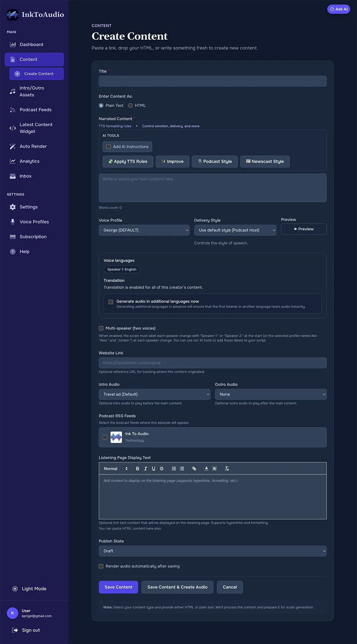Click the Light Mode sun icon
357x644 pixels.
click(x=15, y=589)
